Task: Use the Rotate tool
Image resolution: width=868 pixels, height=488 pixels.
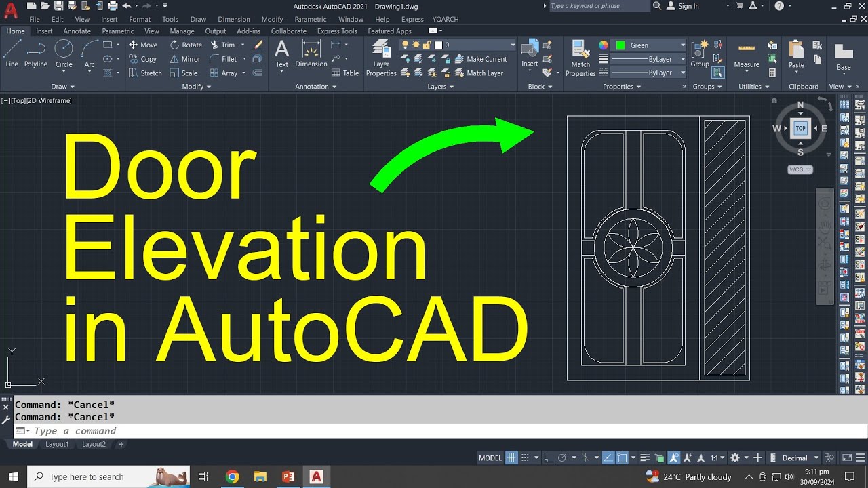Action: (186, 45)
